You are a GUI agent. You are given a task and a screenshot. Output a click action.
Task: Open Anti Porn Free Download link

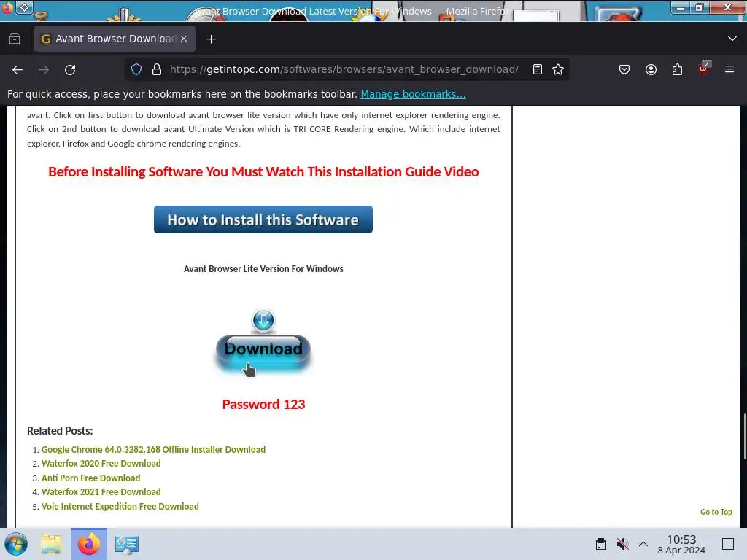point(90,478)
